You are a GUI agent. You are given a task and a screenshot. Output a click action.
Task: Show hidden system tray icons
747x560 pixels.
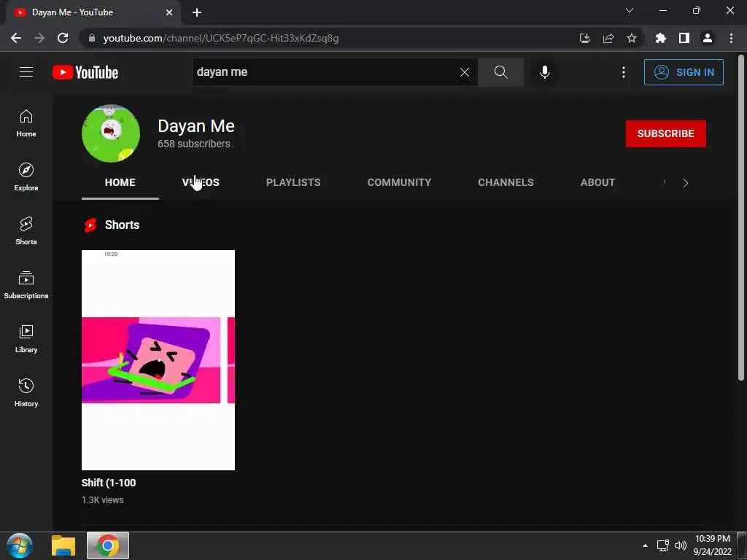(645, 545)
